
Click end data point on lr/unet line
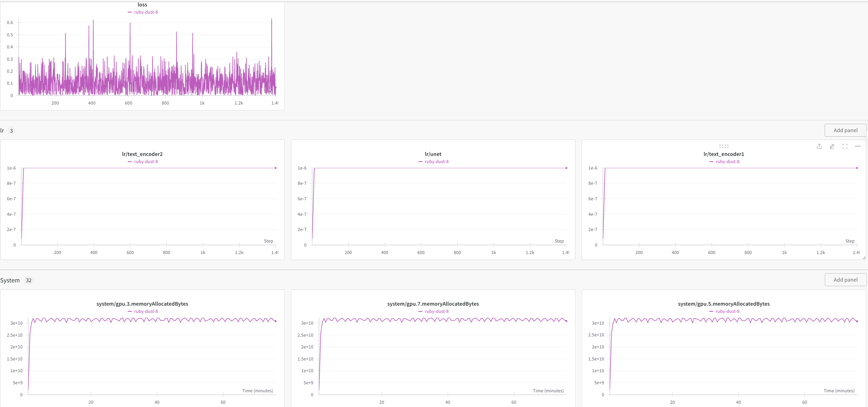(x=566, y=168)
